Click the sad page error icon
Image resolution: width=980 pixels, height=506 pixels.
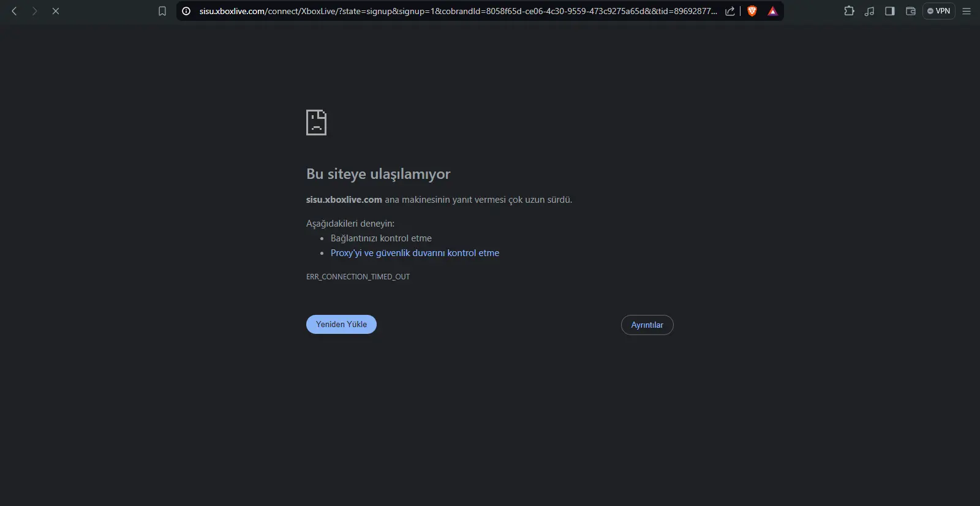pyautogui.click(x=316, y=123)
